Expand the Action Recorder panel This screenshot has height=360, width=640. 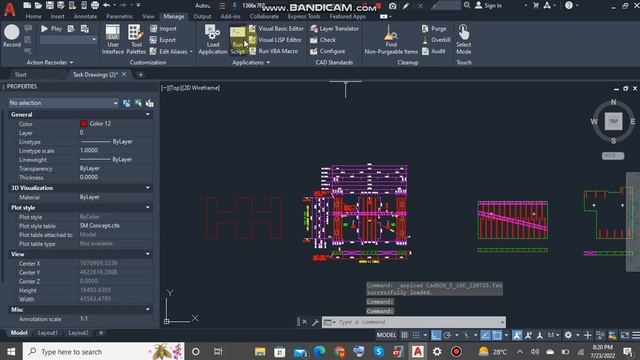click(x=50, y=62)
